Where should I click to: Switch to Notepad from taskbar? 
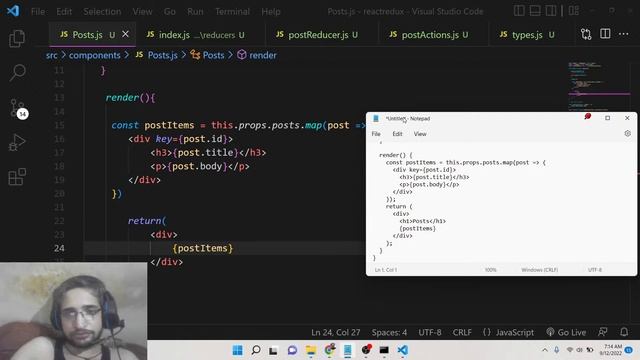(347, 350)
